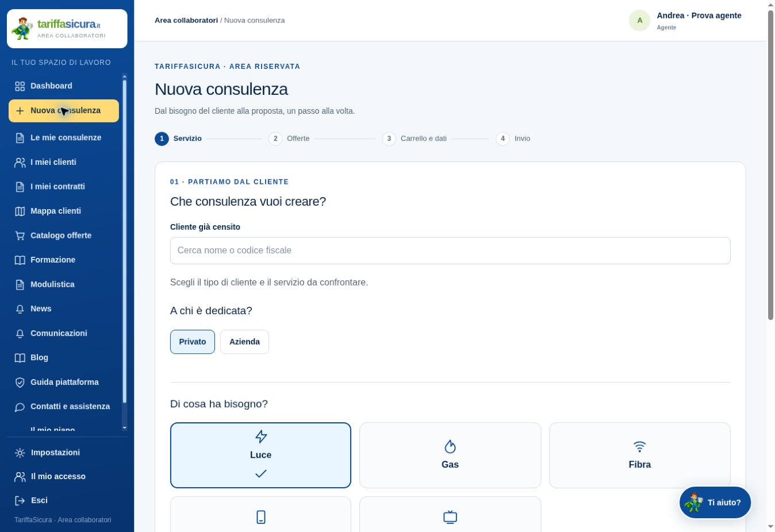Go to step 2 Offerte
Viewport: 775px width, 532px height.
pos(289,138)
